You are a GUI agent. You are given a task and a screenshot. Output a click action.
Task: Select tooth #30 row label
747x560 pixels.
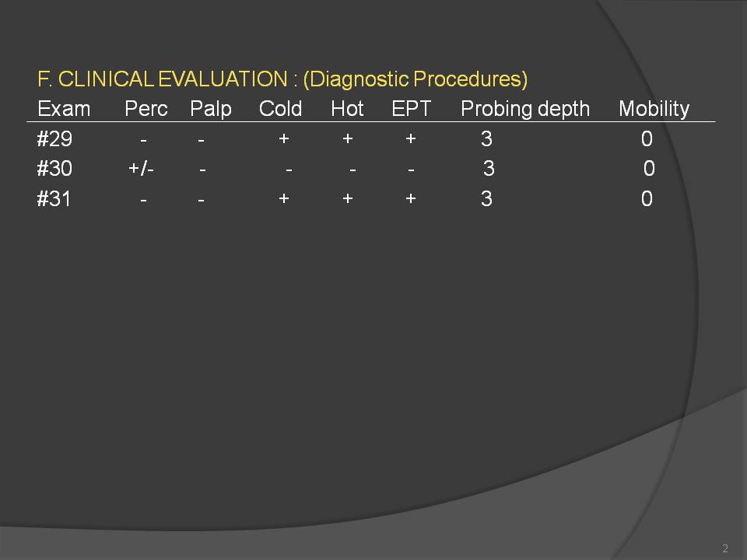click(54, 169)
